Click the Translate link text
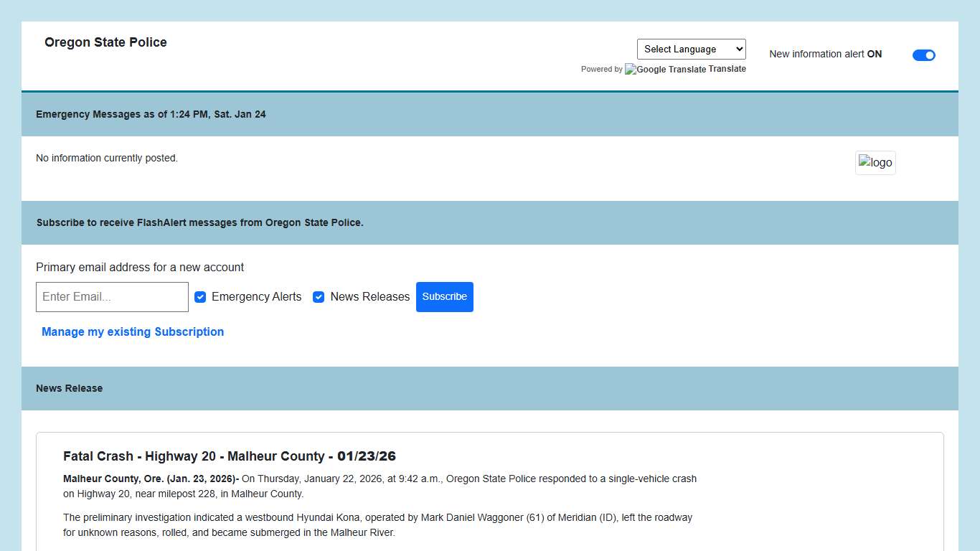980x551 pixels. (x=727, y=69)
